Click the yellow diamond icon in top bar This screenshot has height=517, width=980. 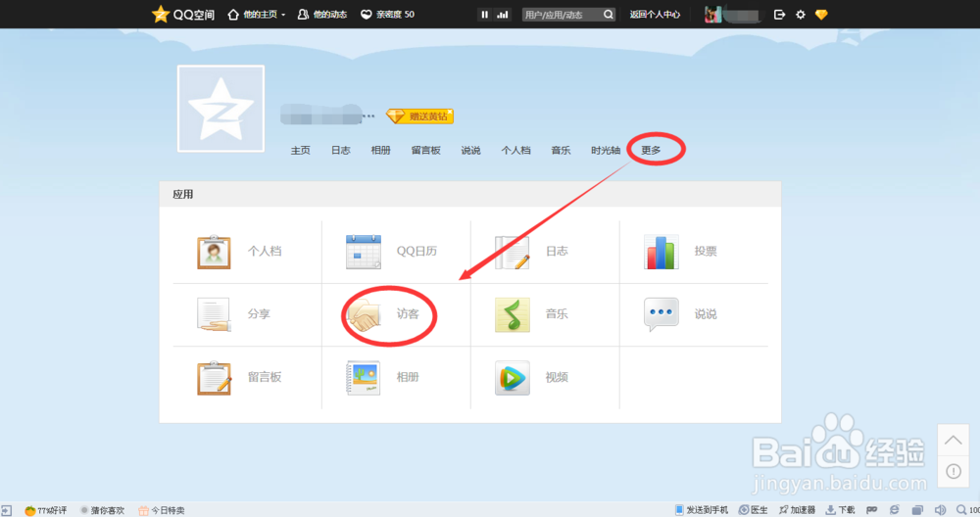pyautogui.click(x=821, y=15)
